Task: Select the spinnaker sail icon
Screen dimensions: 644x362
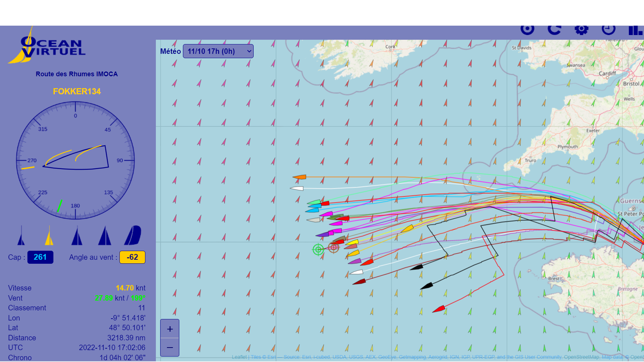Action: [x=132, y=235]
